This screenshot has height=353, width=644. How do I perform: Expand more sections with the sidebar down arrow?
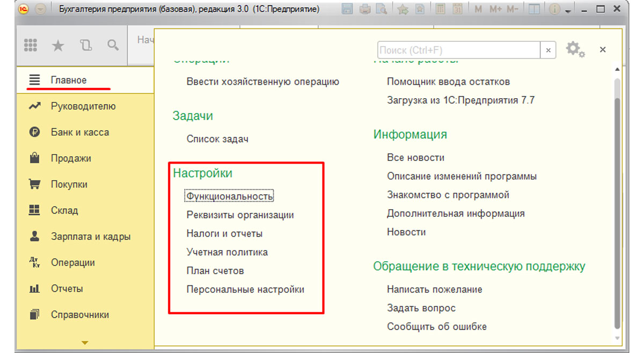click(x=84, y=342)
